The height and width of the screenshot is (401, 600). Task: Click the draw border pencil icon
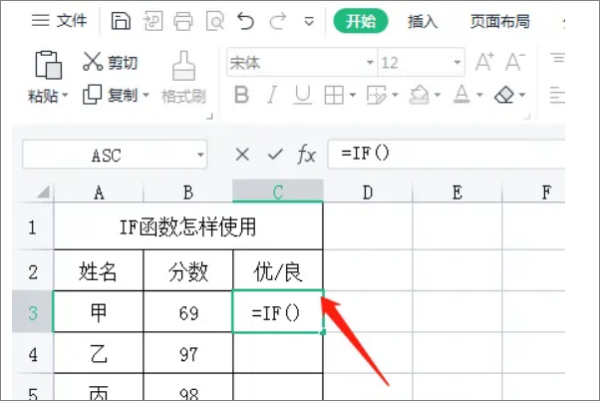click(377, 95)
